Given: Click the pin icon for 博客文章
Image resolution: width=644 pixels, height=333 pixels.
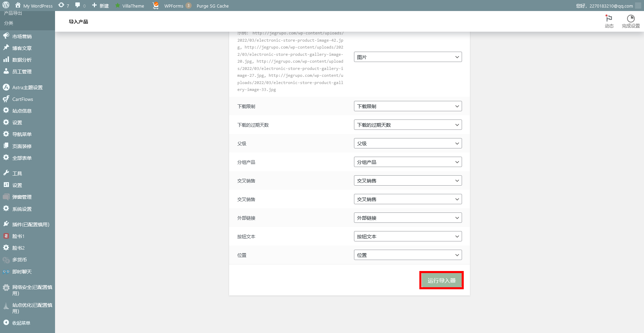Looking at the screenshot, I should pyautogui.click(x=6, y=48).
